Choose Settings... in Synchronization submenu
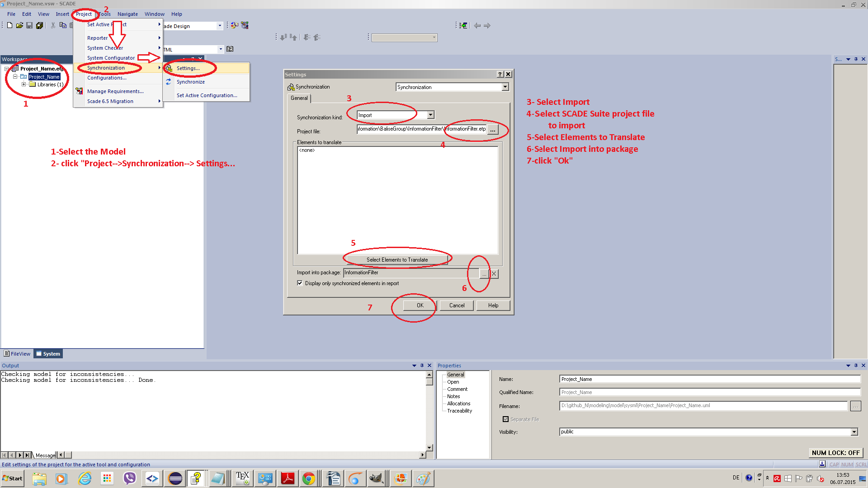This screenshot has height=488, width=868. click(x=188, y=68)
